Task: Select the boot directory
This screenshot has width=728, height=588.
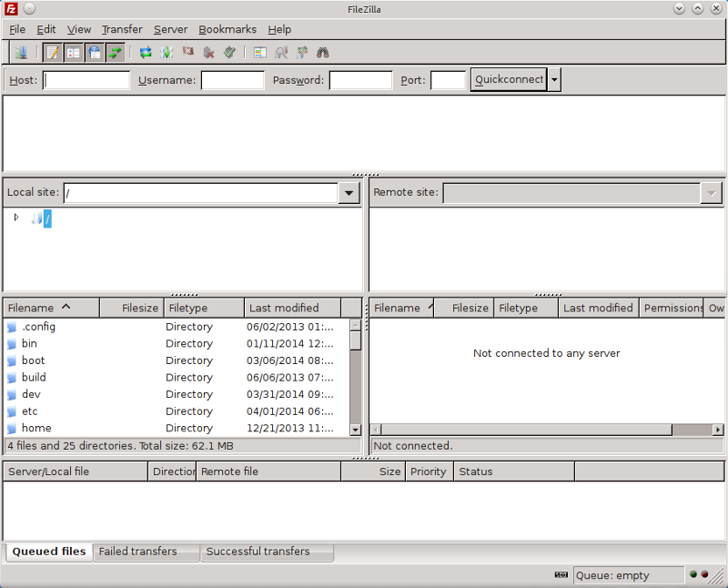Action: [x=177, y=360]
